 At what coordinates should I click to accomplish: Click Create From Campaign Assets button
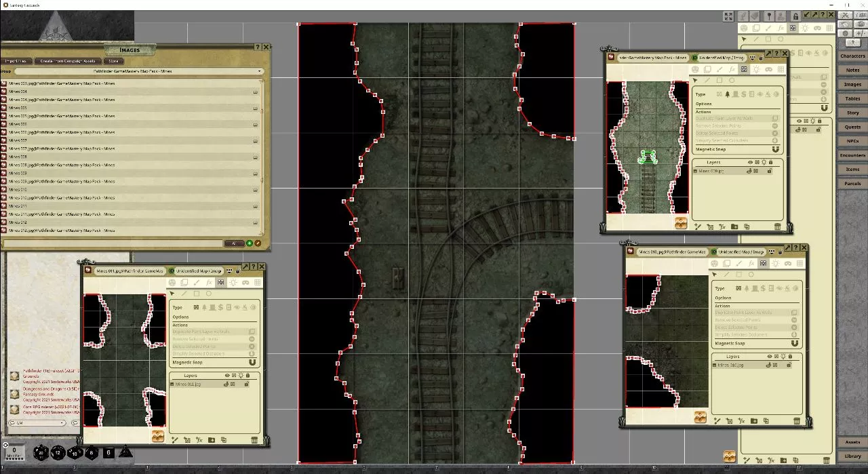(67, 60)
